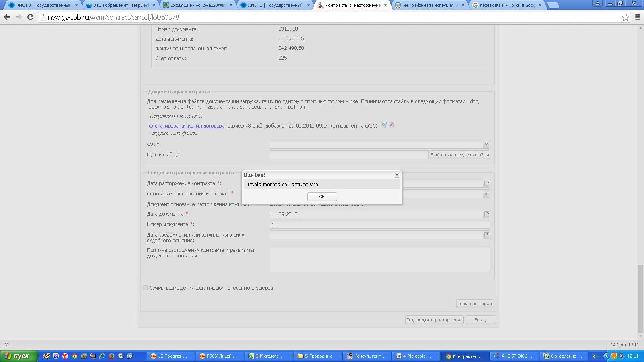Screen dimensions: 644x362
Task: Click the taskbar clock 12:11
Action: pos(633,356)
